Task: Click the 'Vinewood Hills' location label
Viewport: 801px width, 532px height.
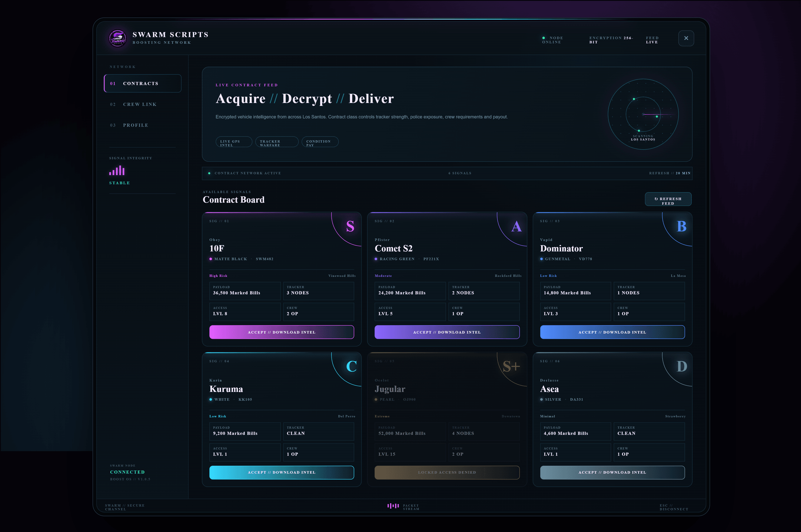Action: pos(342,276)
